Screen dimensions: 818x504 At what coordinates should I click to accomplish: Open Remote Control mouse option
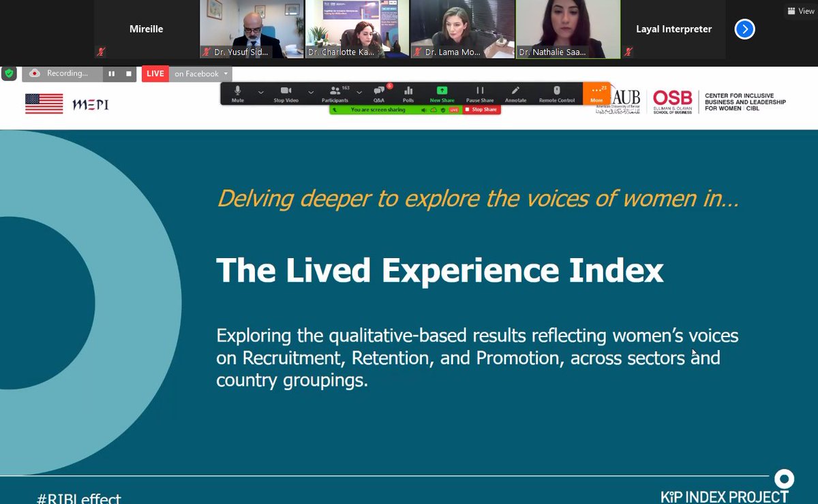point(557,93)
